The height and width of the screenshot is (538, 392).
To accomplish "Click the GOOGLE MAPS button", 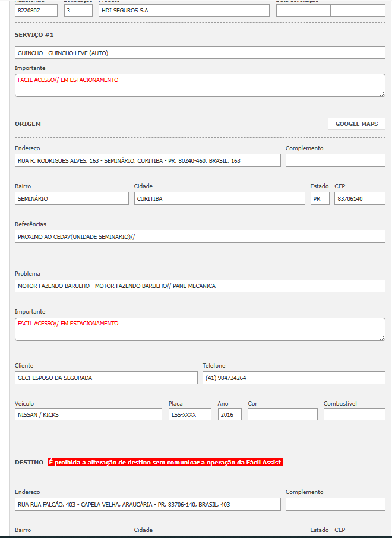I will coord(356,124).
